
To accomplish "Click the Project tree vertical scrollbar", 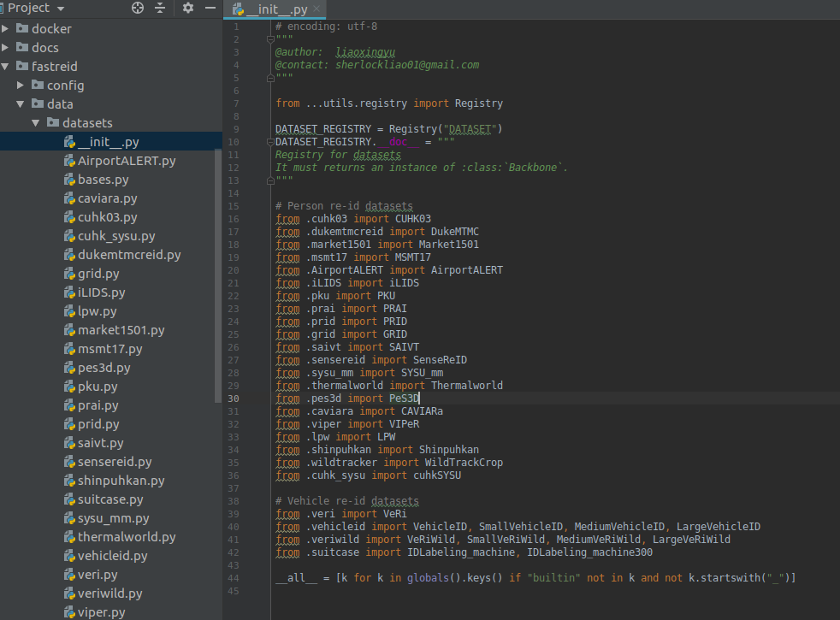I will [x=218, y=275].
